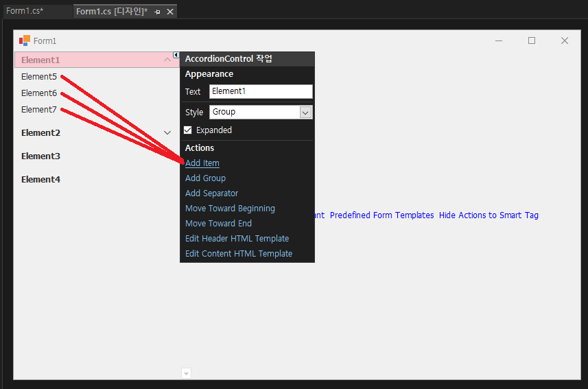Close the Form1 designer form

[565, 40]
